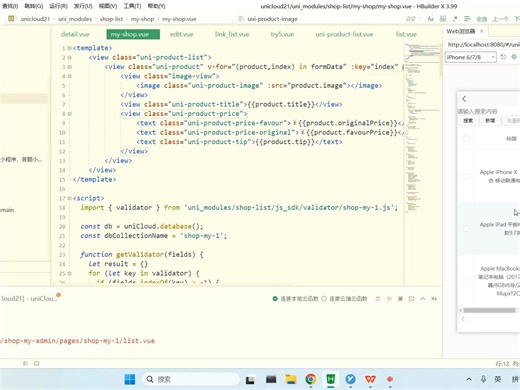Check the Apple iPhone X row checkbox
This screenshot has height=390, width=520.
(466, 176)
